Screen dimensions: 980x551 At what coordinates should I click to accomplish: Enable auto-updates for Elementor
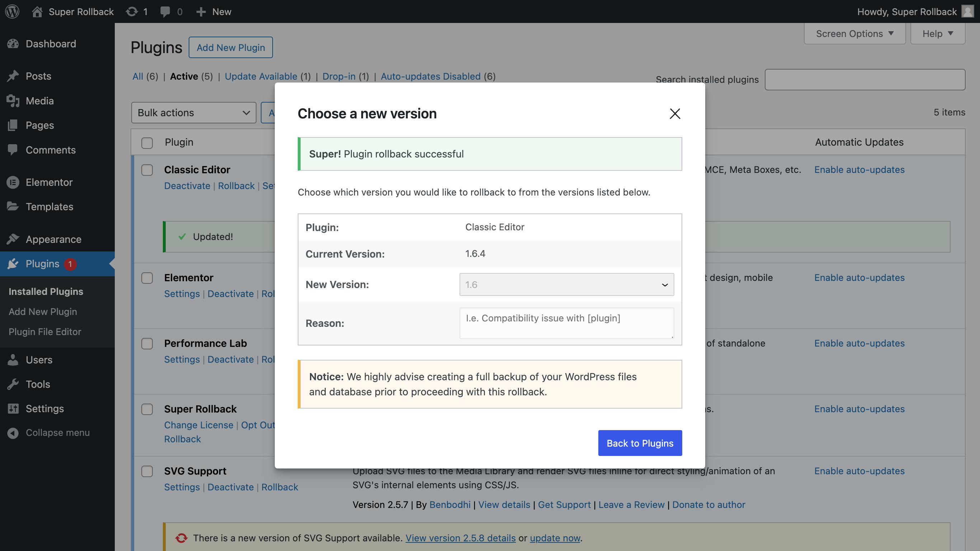click(x=859, y=278)
